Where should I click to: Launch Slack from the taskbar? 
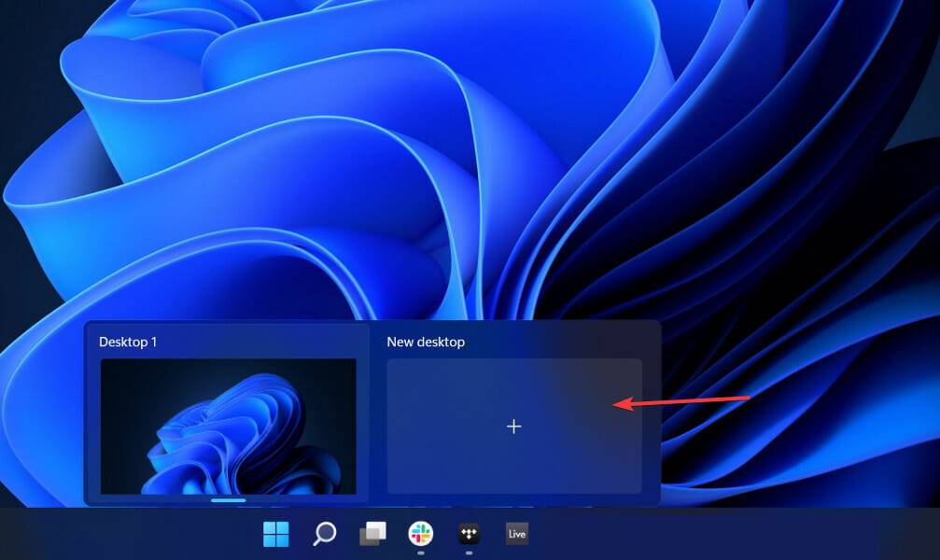click(x=421, y=534)
